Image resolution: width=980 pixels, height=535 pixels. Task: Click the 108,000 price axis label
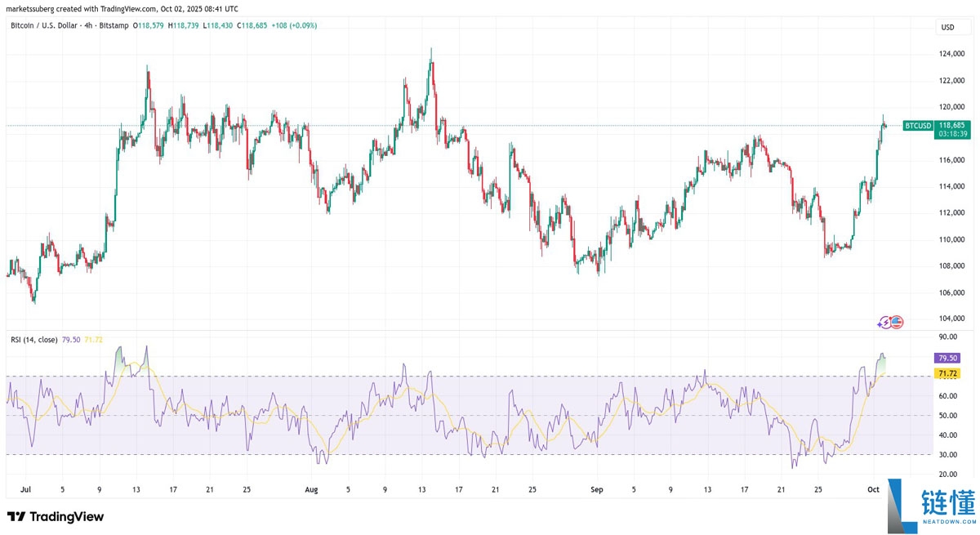point(952,265)
